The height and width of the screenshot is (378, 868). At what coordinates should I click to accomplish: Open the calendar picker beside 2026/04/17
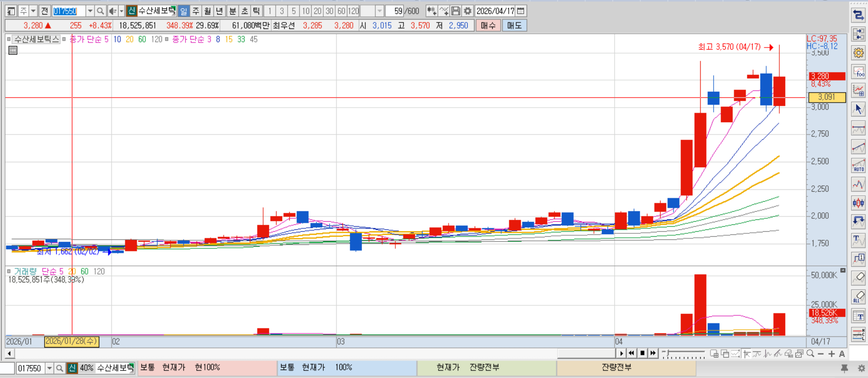[x=521, y=11]
